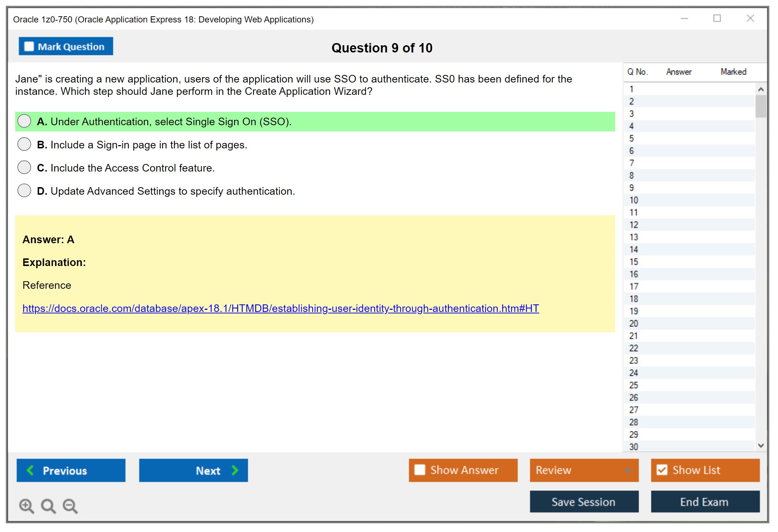Screen dimensions: 778x532
Task: Collapse the Review panel via its arrow
Action: (x=629, y=470)
